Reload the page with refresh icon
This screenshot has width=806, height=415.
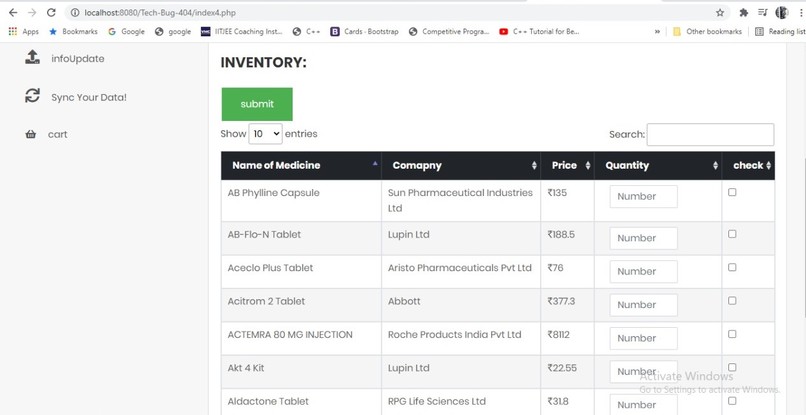(51, 12)
